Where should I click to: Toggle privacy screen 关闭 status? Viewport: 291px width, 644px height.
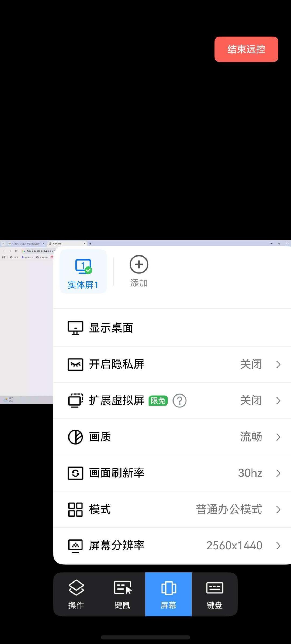coord(251,364)
